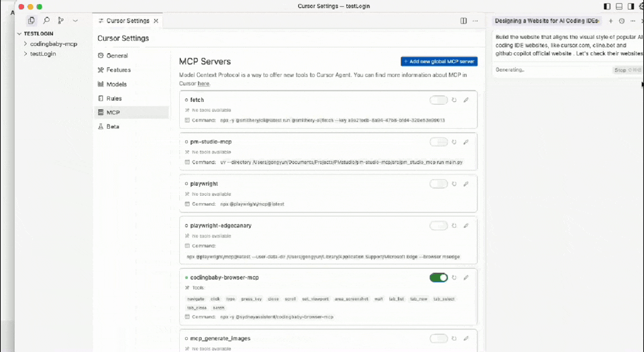Click the tab_select tool chip

coord(444,299)
